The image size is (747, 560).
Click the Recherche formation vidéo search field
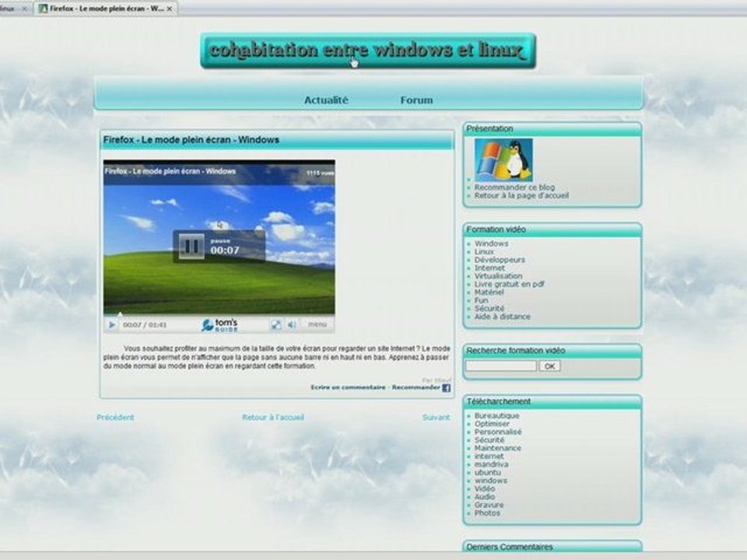coord(500,366)
